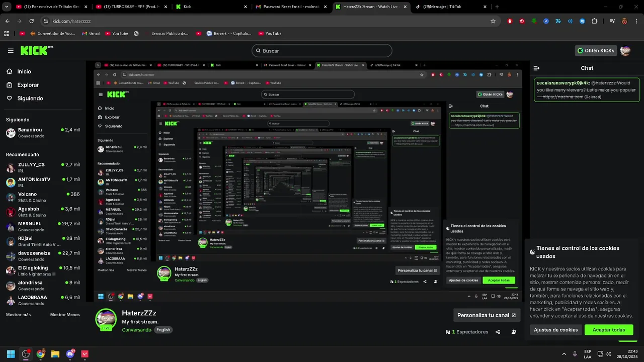The height and width of the screenshot is (362, 644).
Task: Show hidden tray icons with the taskbar chevron
Action: [564, 354]
